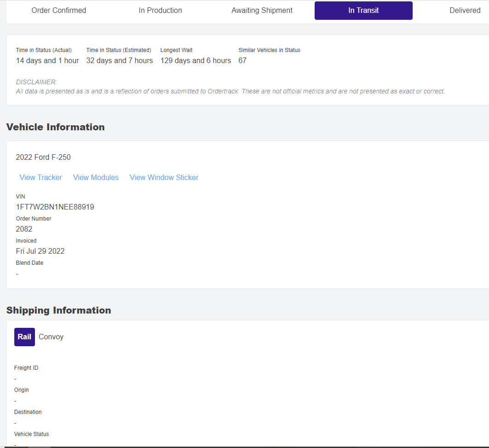489x448 pixels.
Task: Click the 2022 Ford F-250 vehicle title
Action: [x=43, y=157]
